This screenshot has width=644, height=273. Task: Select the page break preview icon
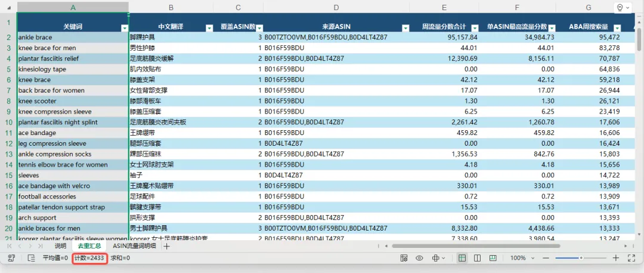pyautogui.click(x=493, y=258)
